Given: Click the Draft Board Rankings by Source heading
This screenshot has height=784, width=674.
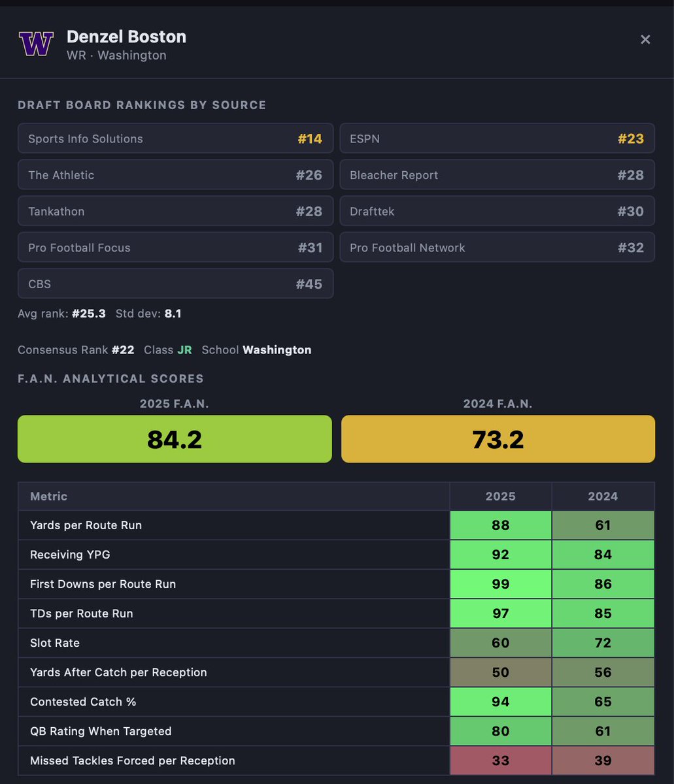Looking at the screenshot, I should click(142, 105).
